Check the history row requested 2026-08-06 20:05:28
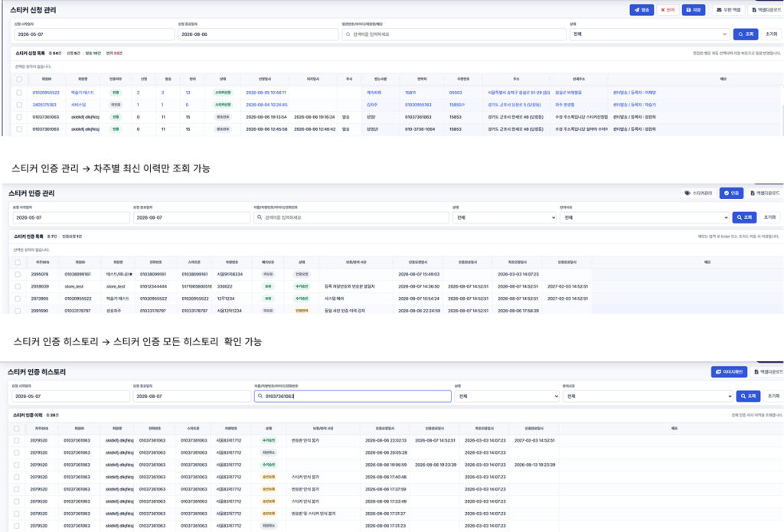Viewport: 784px width, 532px height. coord(17,452)
